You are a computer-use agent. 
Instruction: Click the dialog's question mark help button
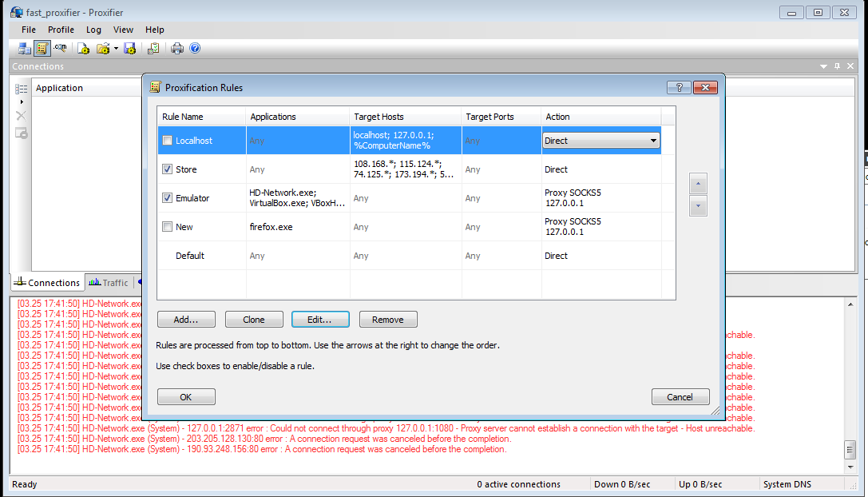click(x=679, y=88)
